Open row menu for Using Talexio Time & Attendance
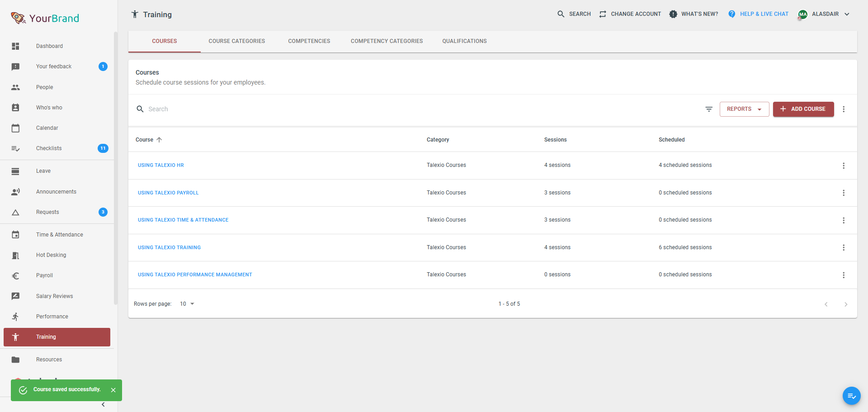The image size is (868, 412). (844, 220)
